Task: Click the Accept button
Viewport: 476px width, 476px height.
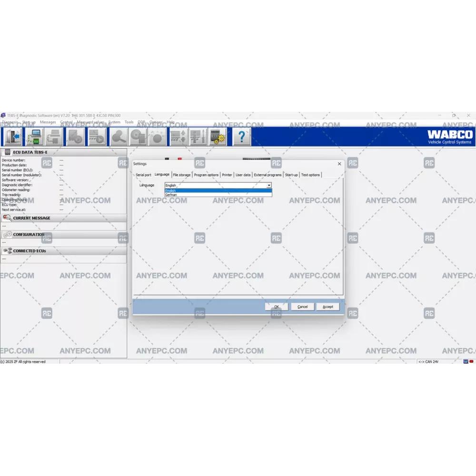Action: click(328, 307)
